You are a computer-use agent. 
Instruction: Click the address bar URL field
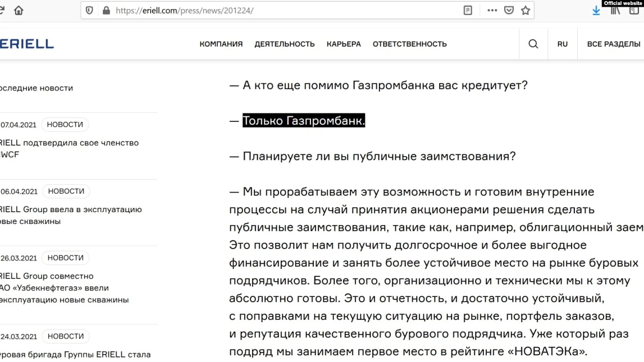point(281,11)
